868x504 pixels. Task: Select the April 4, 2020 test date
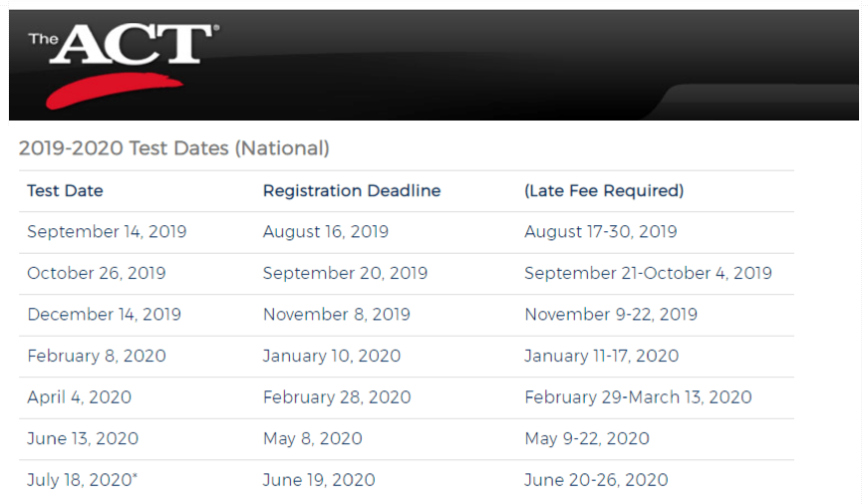pyautogui.click(x=79, y=397)
